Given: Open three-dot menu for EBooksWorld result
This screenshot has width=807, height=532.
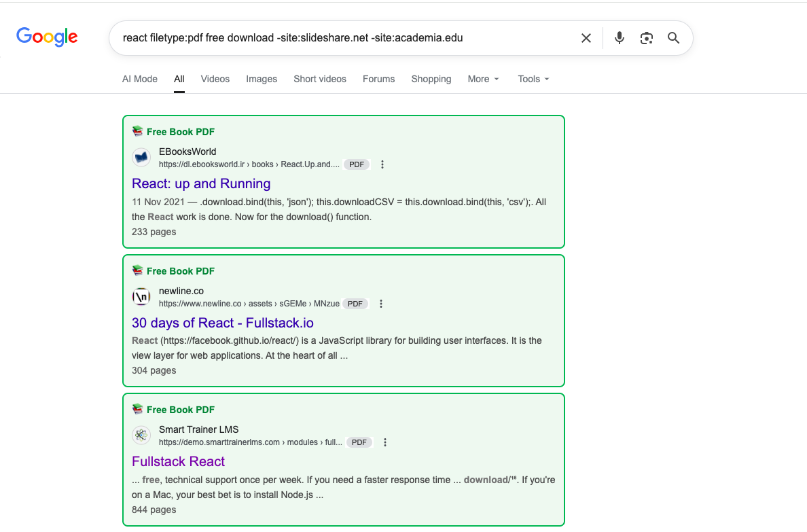Looking at the screenshot, I should coord(382,165).
